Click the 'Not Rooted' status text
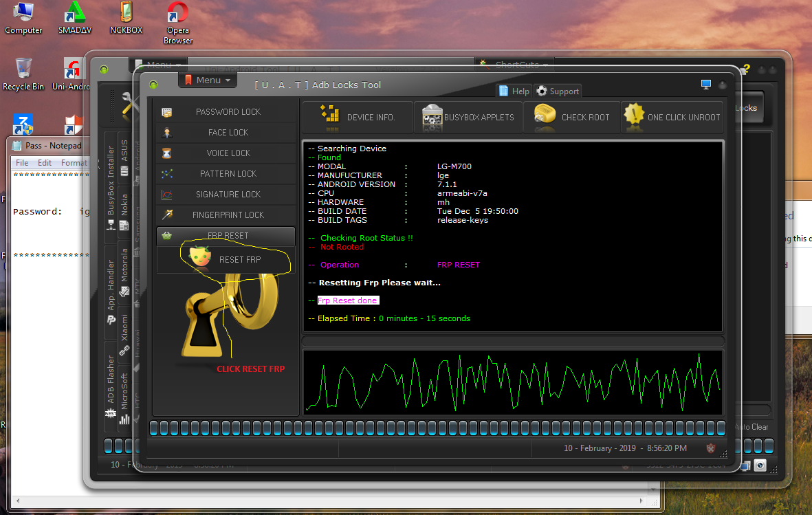This screenshot has width=812, height=515. click(x=342, y=247)
